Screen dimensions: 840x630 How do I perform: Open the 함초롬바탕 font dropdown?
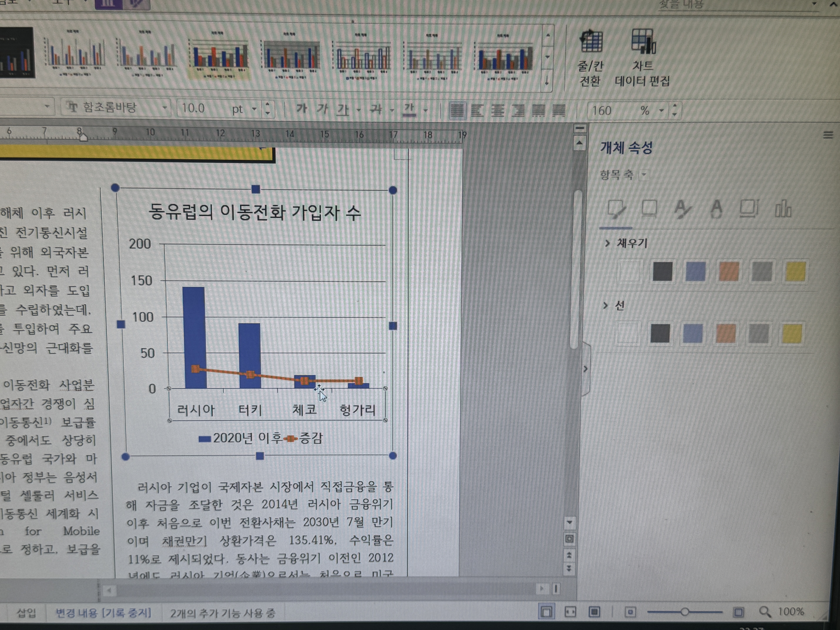point(165,108)
